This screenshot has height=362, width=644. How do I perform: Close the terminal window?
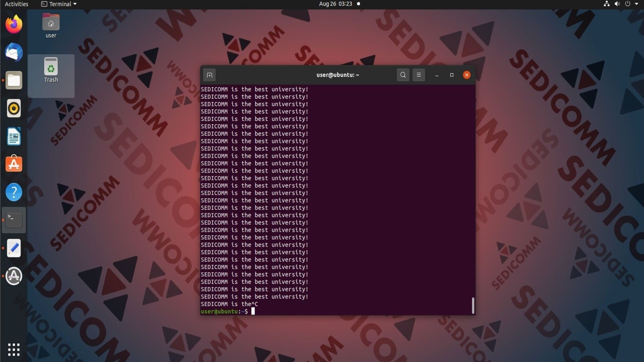(x=467, y=75)
